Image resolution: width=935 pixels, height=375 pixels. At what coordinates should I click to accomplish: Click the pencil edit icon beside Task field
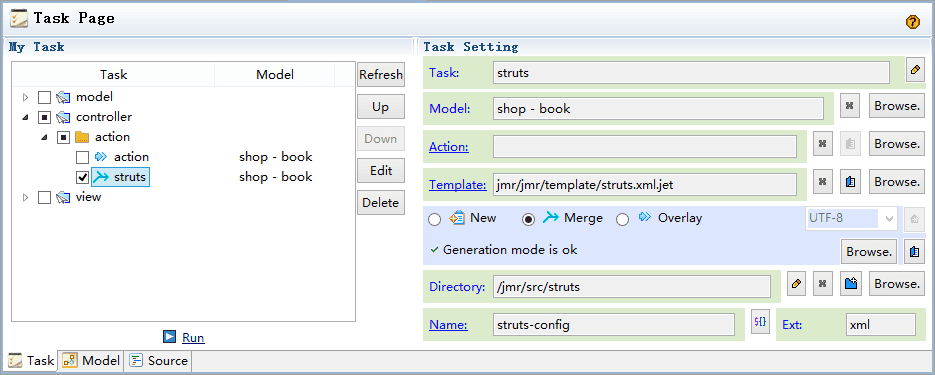tap(915, 69)
